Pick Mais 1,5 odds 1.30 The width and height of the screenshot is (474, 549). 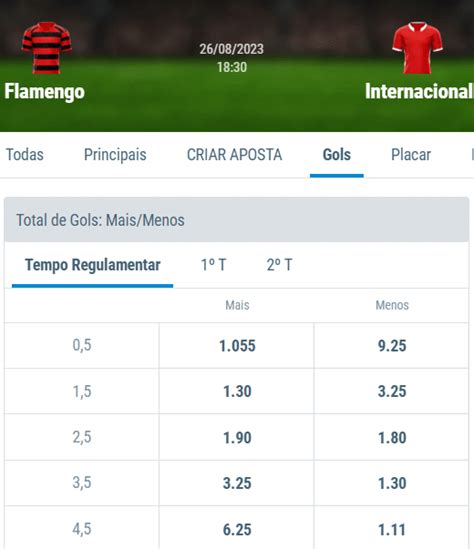(x=237, y=391)
